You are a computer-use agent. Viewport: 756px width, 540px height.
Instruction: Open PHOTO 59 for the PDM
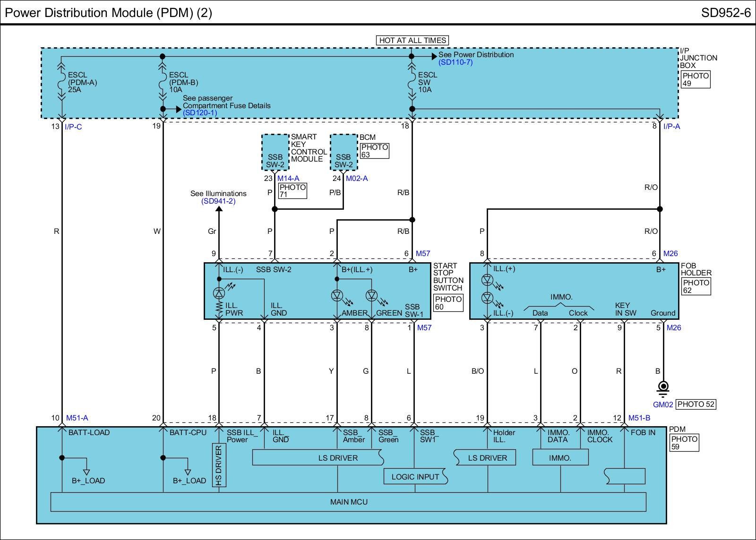coord(684,443)
